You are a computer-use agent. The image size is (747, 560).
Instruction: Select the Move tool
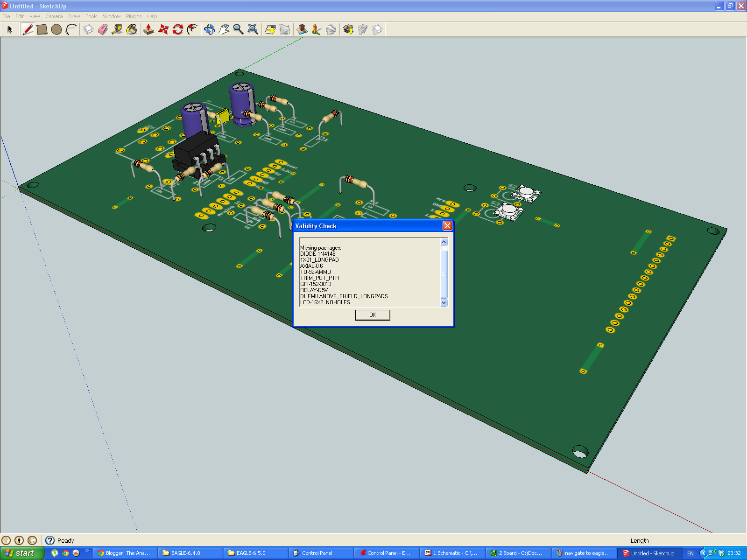point(163,29)
